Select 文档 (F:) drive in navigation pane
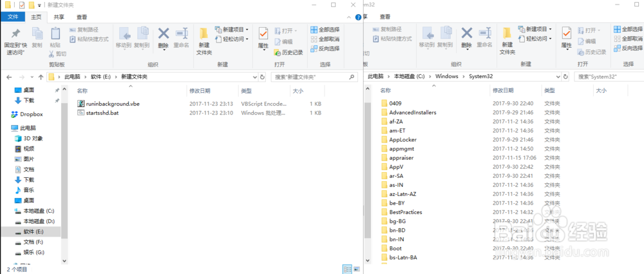Viewport: 644px width, 274px height. [29, 242]
